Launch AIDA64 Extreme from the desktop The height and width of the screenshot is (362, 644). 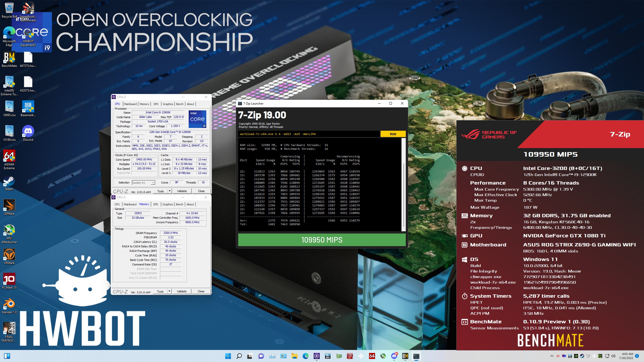click(x=9, y=160)
